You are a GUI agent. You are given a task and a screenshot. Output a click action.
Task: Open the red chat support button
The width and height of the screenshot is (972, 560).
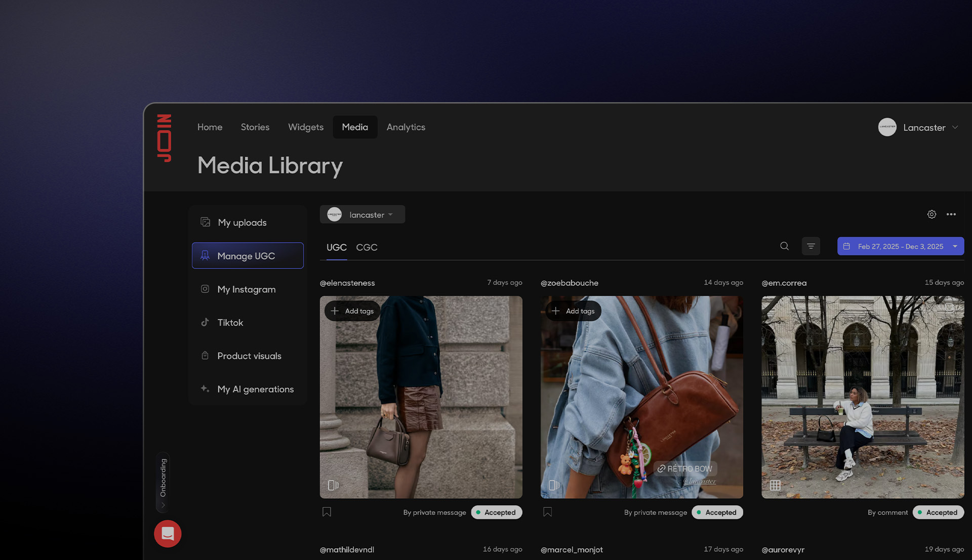click(168, 533)
